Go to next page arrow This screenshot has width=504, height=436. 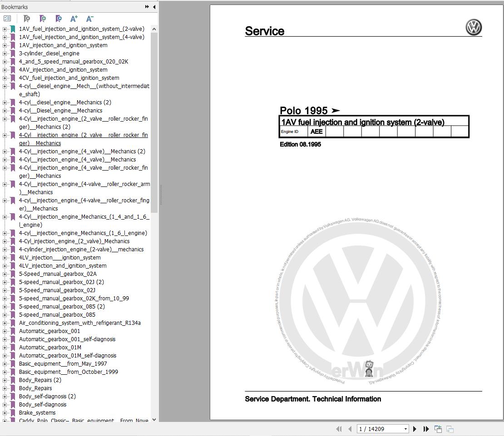415,429
